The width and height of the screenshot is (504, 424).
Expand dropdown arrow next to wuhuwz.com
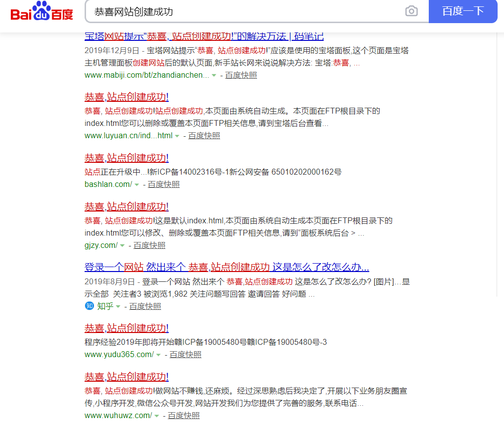(156, 416)
